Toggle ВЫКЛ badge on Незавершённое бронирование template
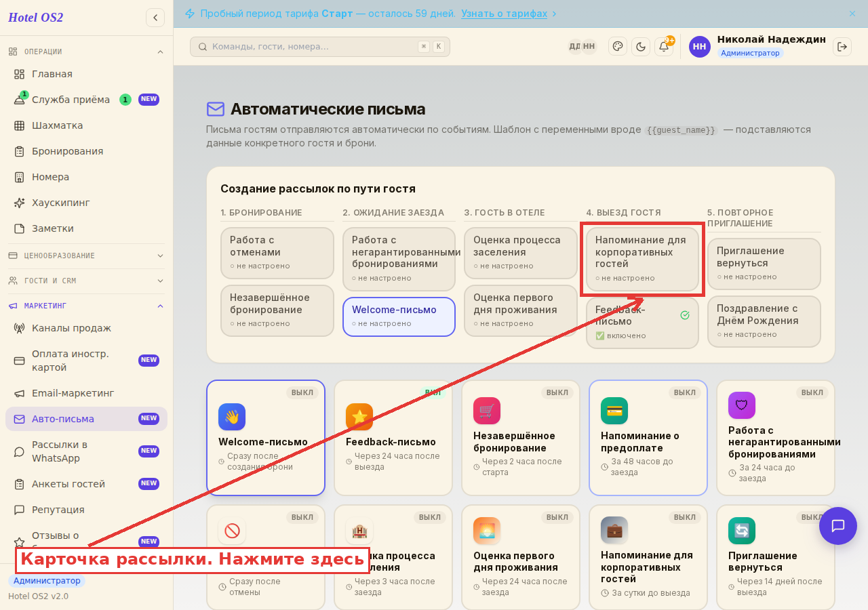The width and height of the screenshot is (868, 610). click(557, 392)
